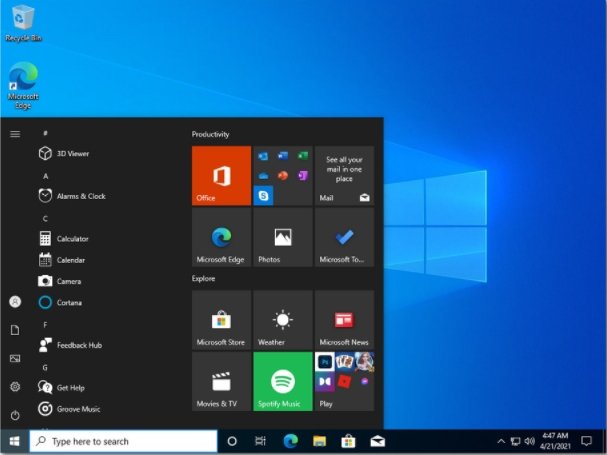The width and height of the screenshot is (607, 455).
Task: Open the Action Center notifications icon
Action: click(586, 441)
